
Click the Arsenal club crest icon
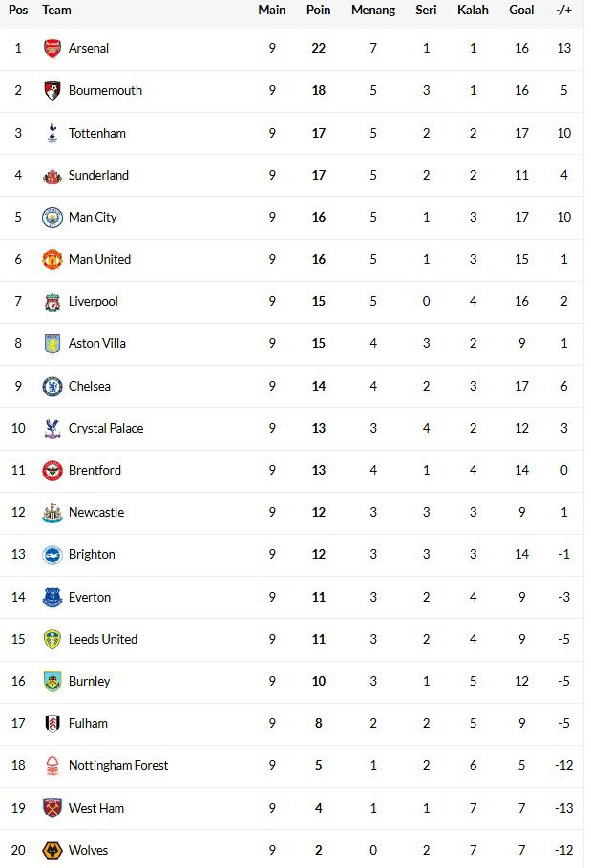pos(53,49)
